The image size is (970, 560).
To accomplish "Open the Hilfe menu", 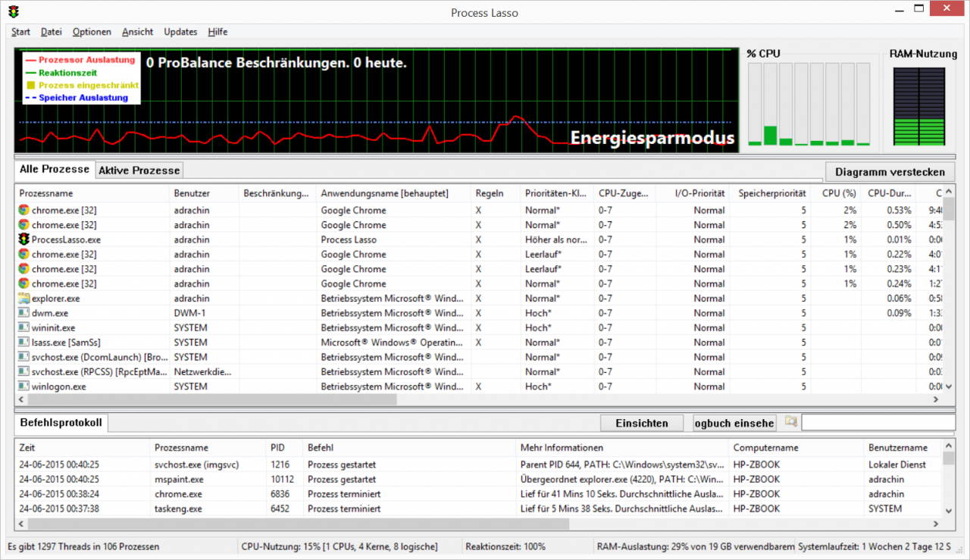I will 217,32.
